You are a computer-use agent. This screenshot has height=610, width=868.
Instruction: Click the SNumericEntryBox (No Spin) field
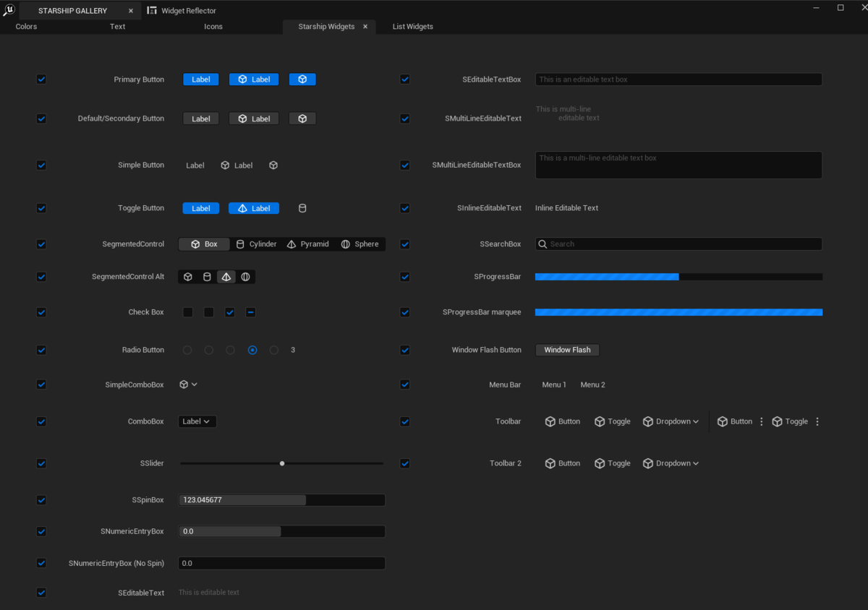click(x=281, y=563)
